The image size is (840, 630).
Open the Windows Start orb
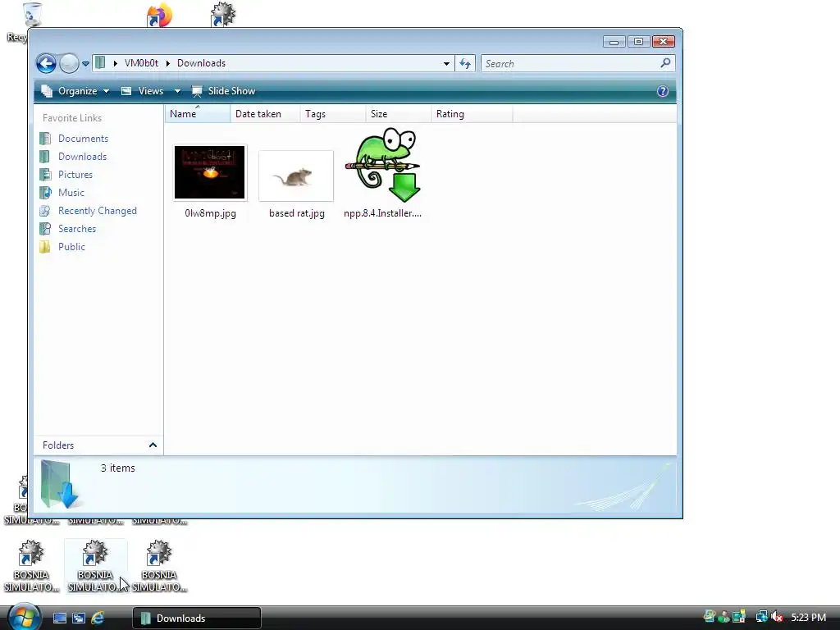(24, 618)
